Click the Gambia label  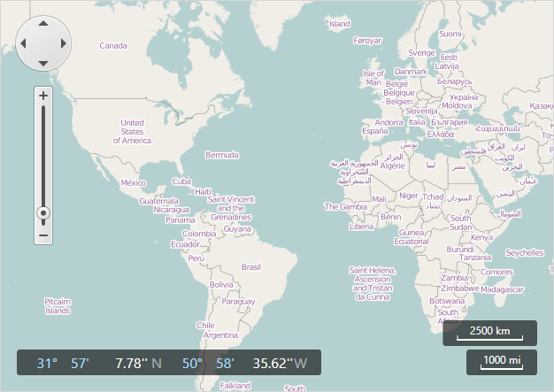point(346,206)
